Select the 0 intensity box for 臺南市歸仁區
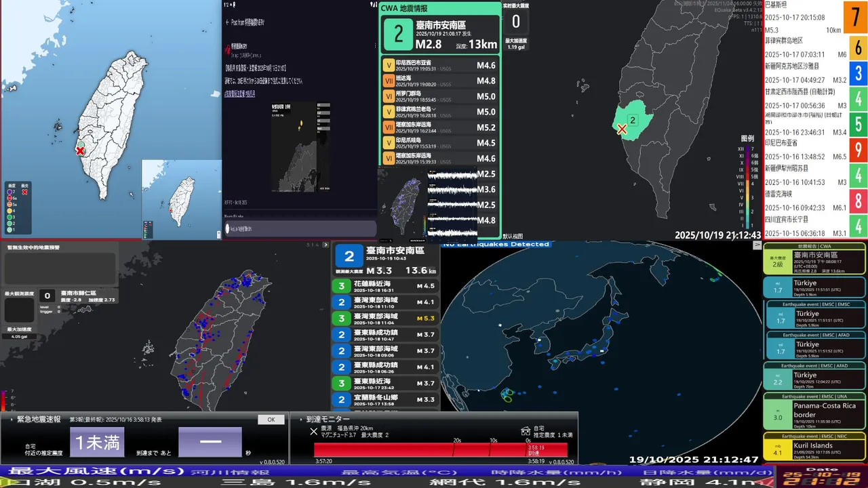 (47, 296)
